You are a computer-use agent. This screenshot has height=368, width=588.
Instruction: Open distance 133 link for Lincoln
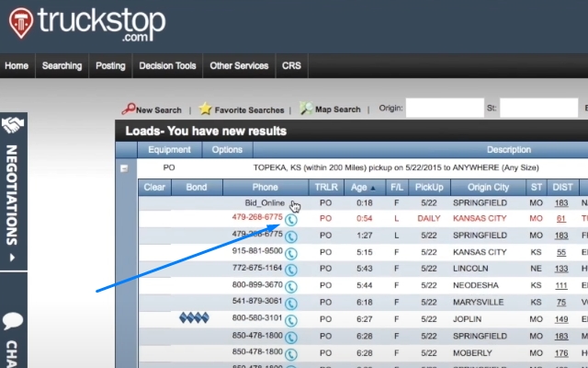[x=561, y=269]
